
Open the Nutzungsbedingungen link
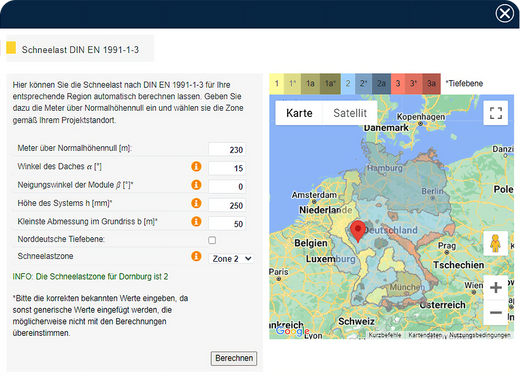tap(480, 335)
